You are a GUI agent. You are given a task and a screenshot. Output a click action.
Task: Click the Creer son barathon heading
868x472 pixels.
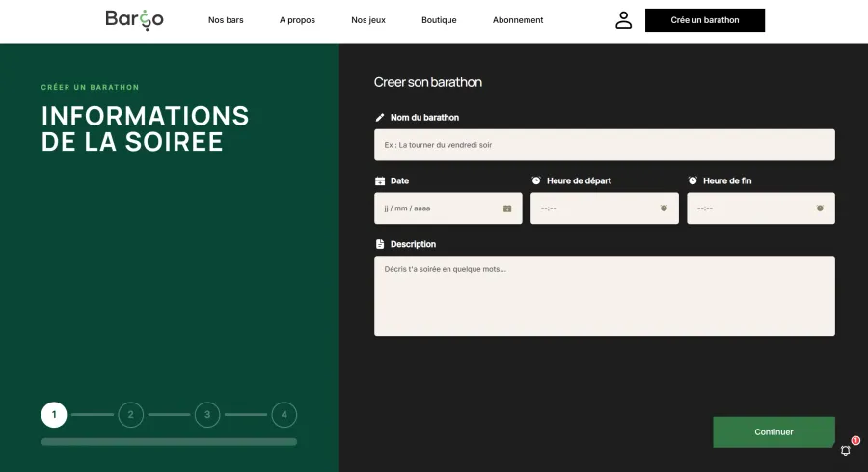click(x=428, y=82)
